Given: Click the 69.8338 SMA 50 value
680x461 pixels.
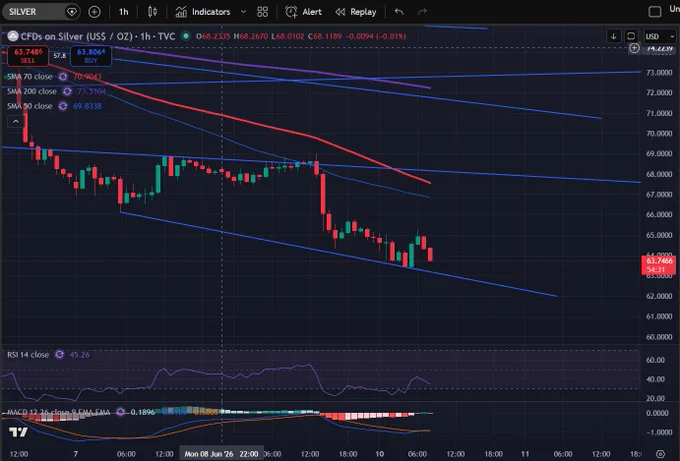Looking at the screenshot, I should [x=87, y=106].
